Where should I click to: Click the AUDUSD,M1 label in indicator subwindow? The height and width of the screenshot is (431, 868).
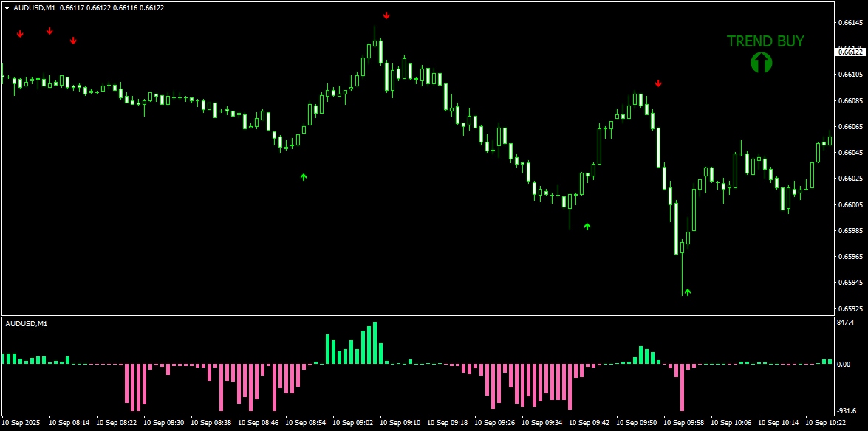pyautogui.click(x=26, y=324)
